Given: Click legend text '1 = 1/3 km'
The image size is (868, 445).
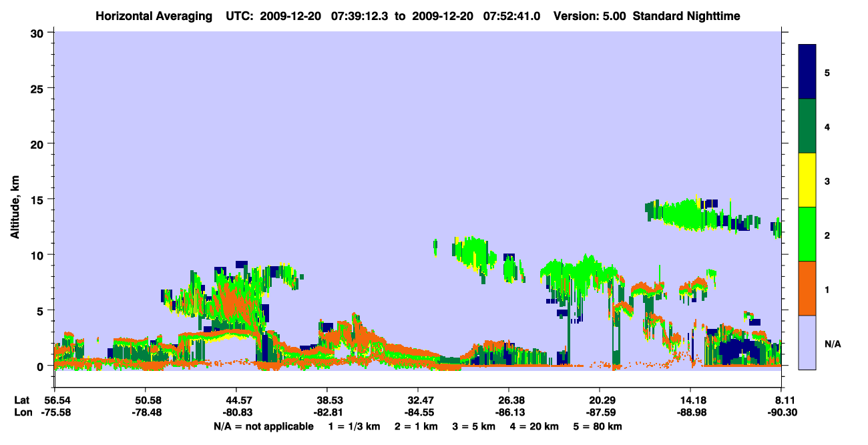Looking at the screenshot, I should [x=355, y=426].
